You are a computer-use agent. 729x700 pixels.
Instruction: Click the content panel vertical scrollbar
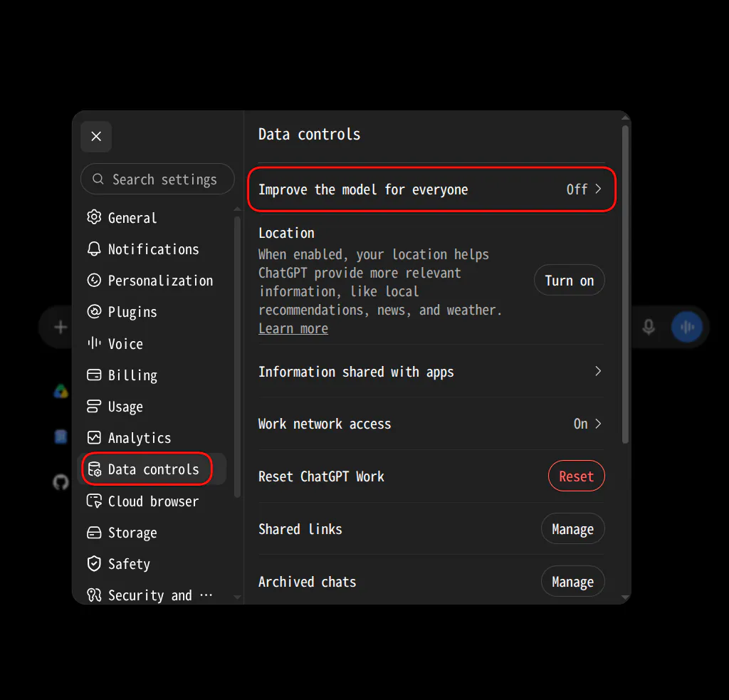(625, 284)
